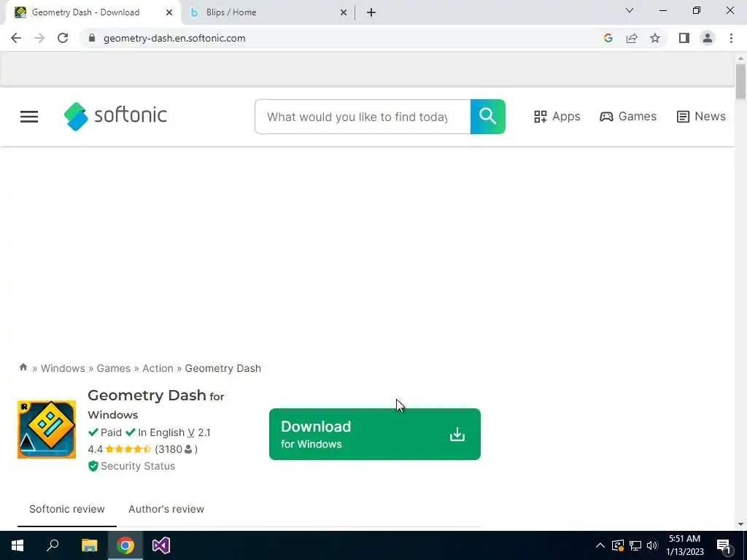The height and width of the screenshot is (560, 747).
Task: Click the home icon in breadcrumbs
Action: pyautogui.click(x=23, y=367)
